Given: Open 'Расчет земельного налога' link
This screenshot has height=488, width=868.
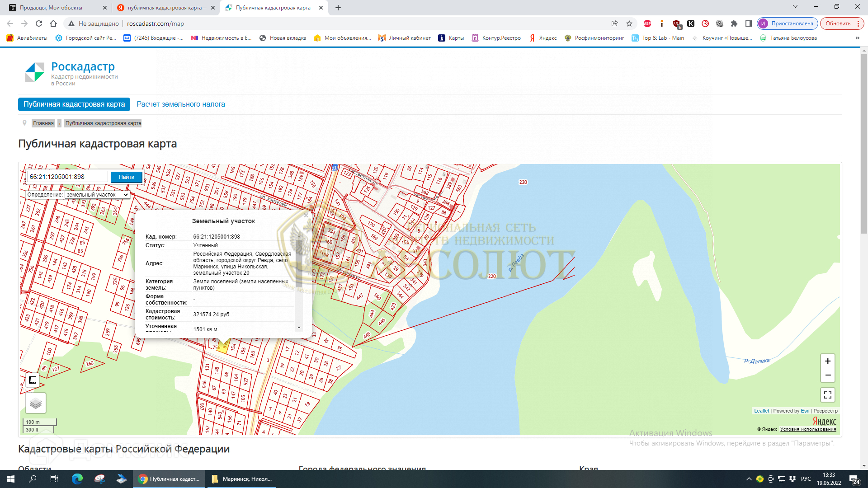Looking at the screenshot, I should click(x=181, y=104).
